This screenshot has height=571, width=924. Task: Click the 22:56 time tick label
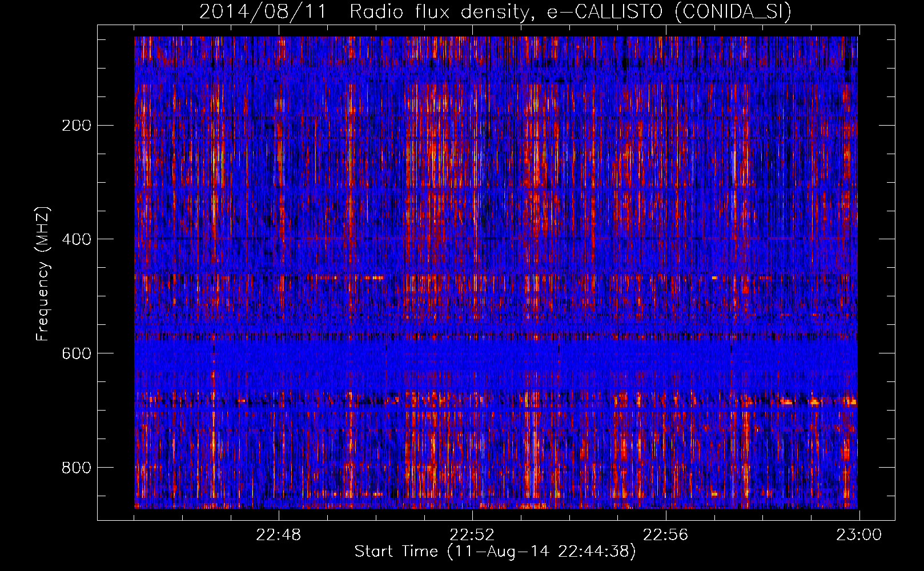pos(666,535)
